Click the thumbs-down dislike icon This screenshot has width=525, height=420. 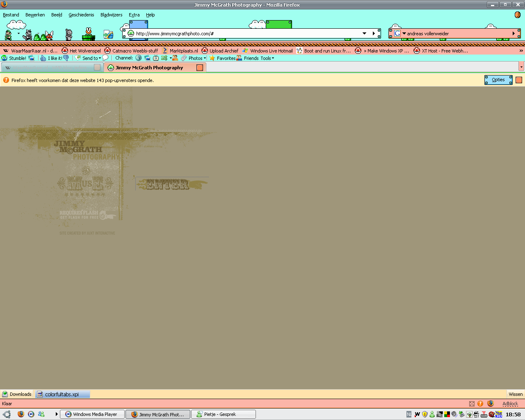pos(66,58)
